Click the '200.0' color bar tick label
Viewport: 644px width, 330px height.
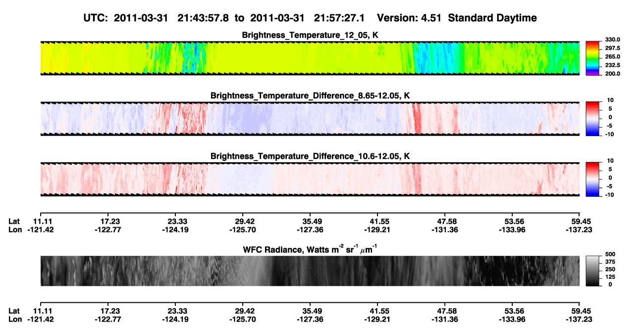click(613, 74)
